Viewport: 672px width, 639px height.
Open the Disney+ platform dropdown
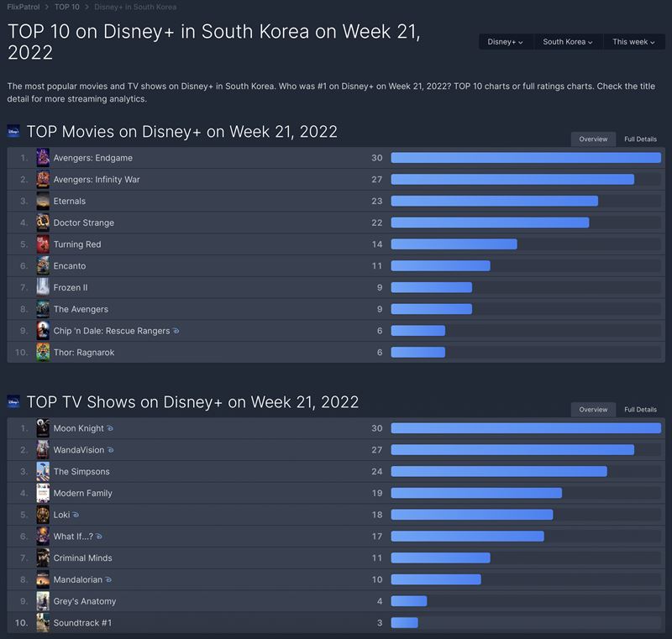506,42
